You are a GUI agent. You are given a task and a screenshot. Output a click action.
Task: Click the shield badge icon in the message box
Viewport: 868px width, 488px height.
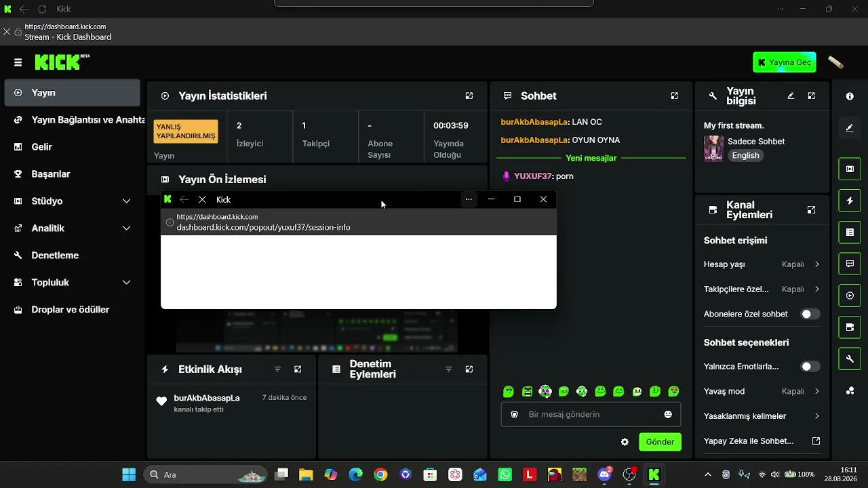[x=514, y=414]
